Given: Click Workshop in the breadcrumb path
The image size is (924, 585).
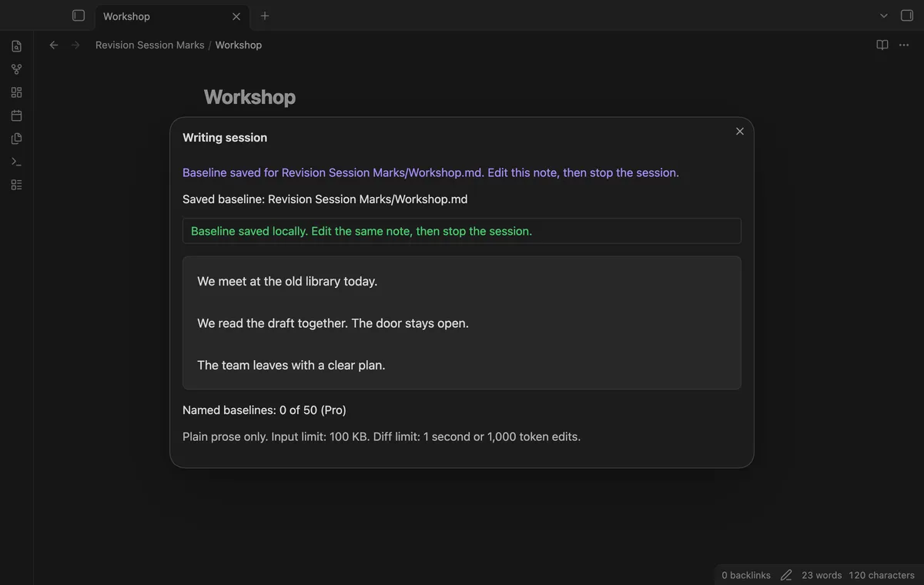Looking at the screenshot, I should [x=239, y=45].
